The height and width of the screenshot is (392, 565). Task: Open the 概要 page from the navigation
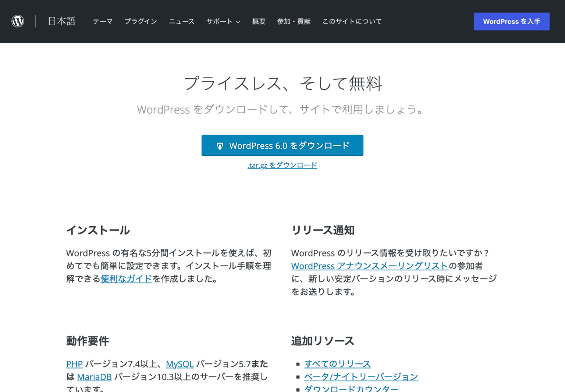258,21
